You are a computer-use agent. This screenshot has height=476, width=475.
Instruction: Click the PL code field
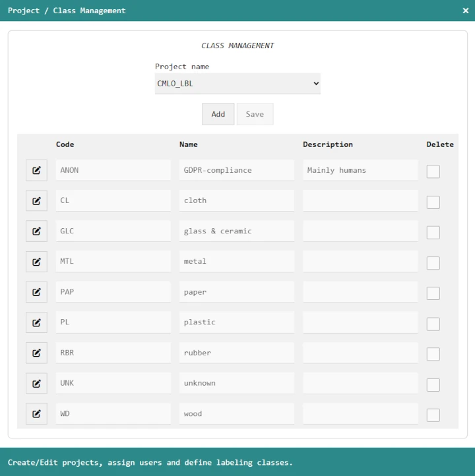(x=113, y=322)
